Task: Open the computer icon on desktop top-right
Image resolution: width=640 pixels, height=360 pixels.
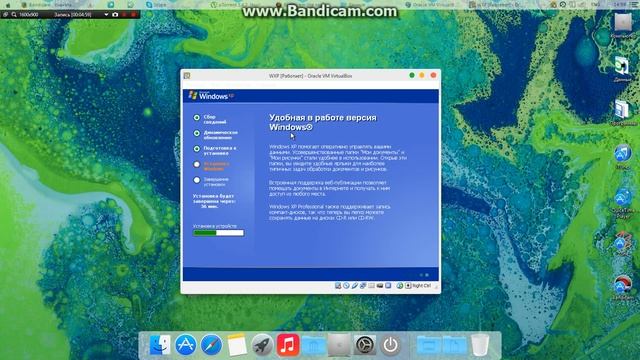Action: (623, 22)
